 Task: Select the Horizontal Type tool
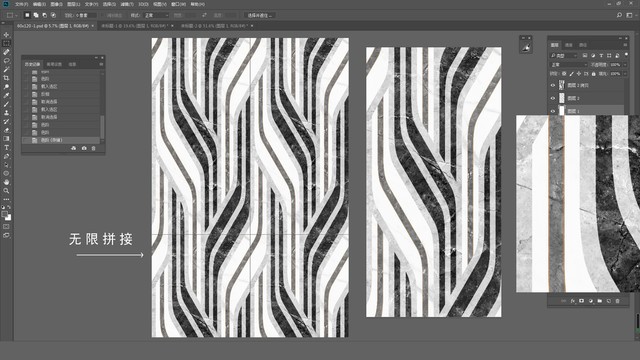coord(6,147)
